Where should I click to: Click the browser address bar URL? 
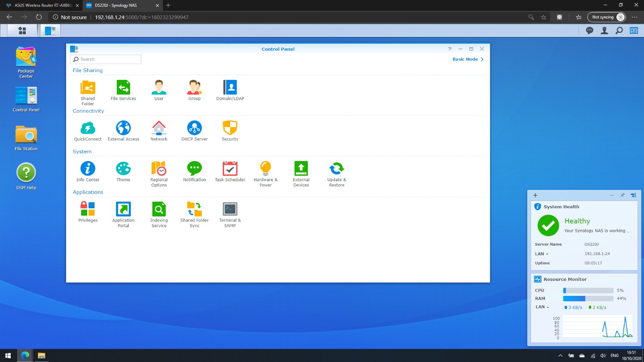click(142, 17)
